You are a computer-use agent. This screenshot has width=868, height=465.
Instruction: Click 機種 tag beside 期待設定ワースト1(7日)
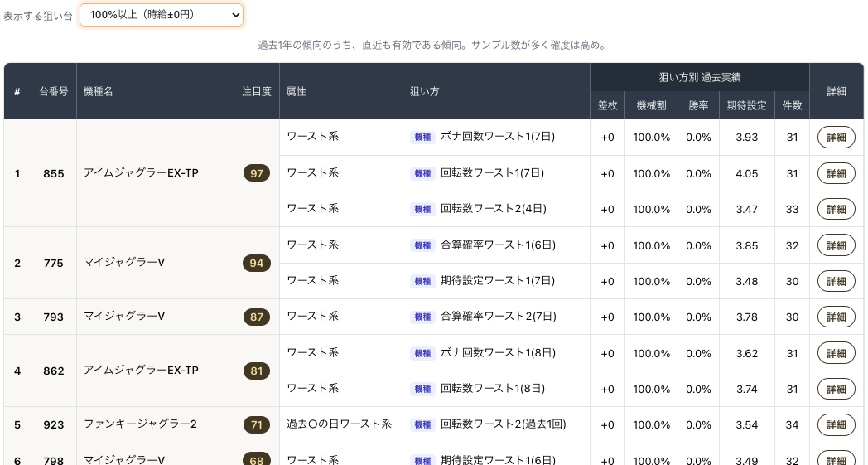click(422, 281)
